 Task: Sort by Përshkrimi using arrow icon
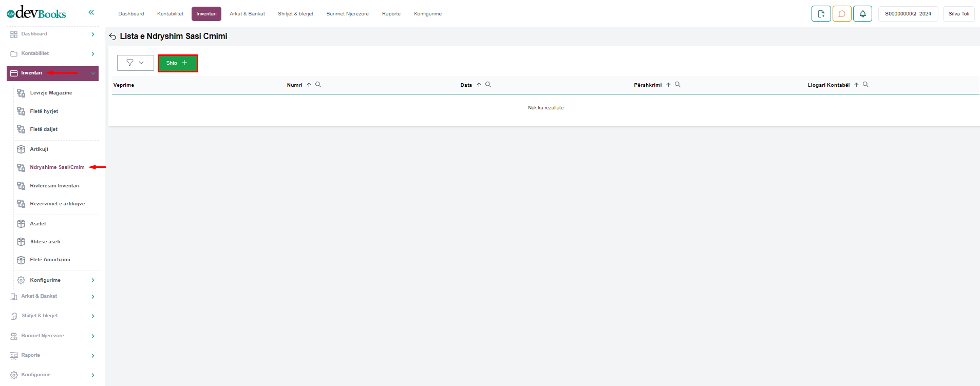click(x=668, y=85)
